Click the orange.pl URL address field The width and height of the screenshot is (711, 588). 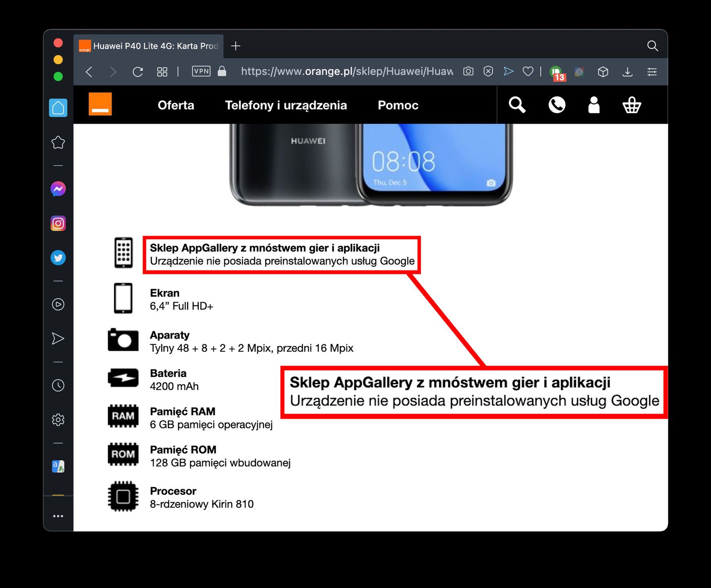(x=347, y=71)
